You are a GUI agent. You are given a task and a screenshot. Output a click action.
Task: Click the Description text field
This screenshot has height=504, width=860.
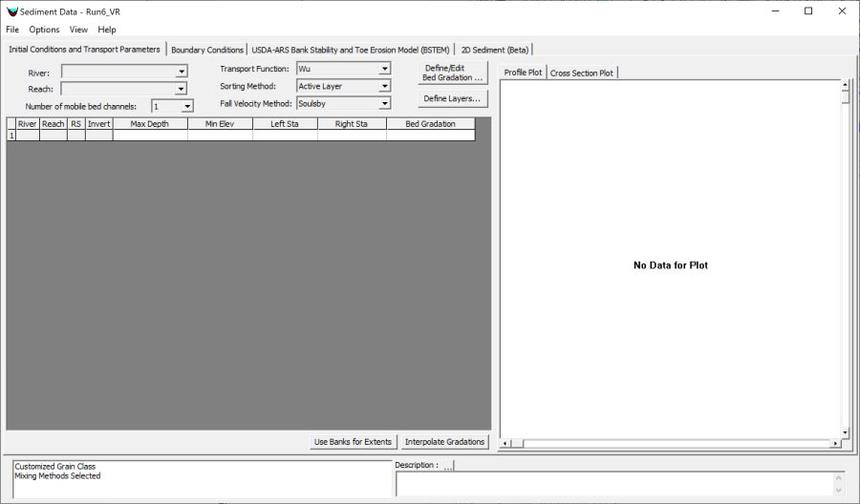615,484
